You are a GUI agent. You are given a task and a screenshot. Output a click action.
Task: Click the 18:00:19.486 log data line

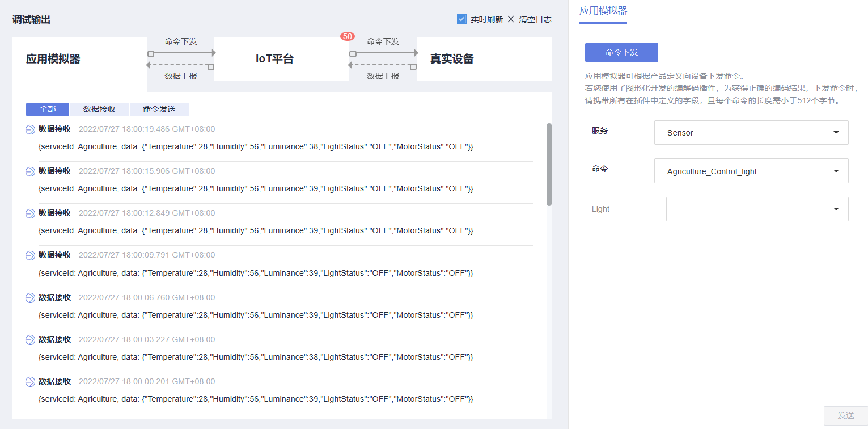tap(256, 146)
